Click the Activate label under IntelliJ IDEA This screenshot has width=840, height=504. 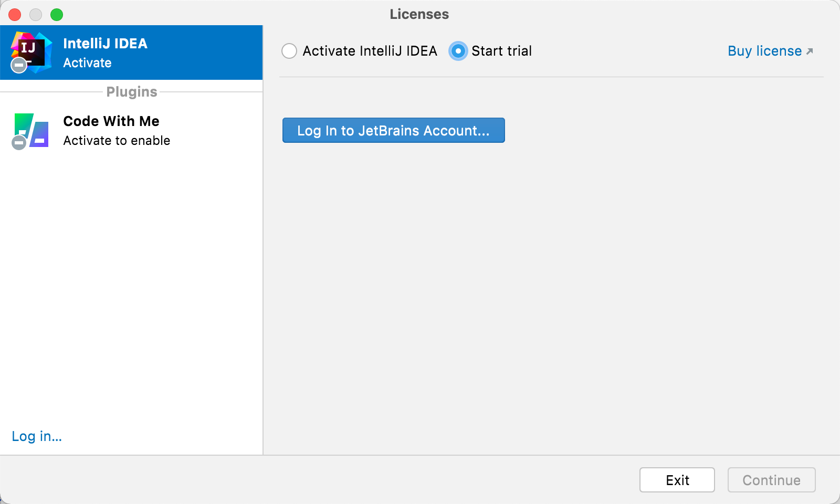(87, 63)
